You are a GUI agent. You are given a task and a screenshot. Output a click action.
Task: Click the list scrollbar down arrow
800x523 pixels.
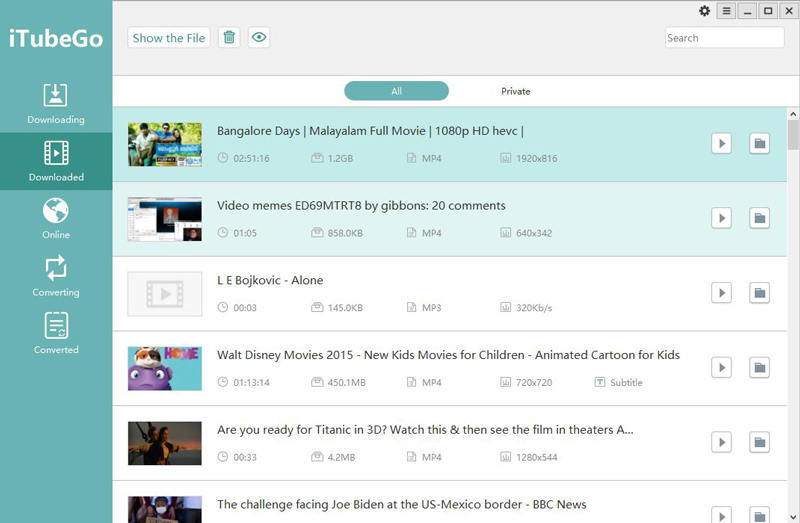[793, 517]
